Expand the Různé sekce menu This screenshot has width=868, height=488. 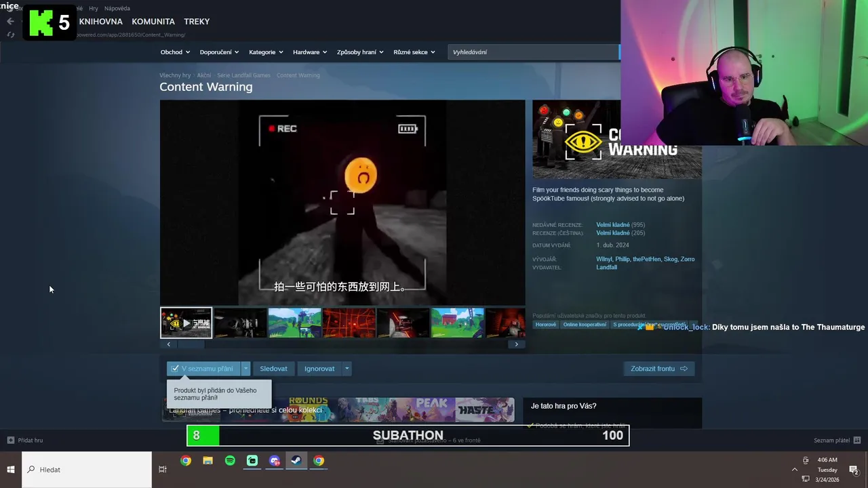tap(414, 52)
